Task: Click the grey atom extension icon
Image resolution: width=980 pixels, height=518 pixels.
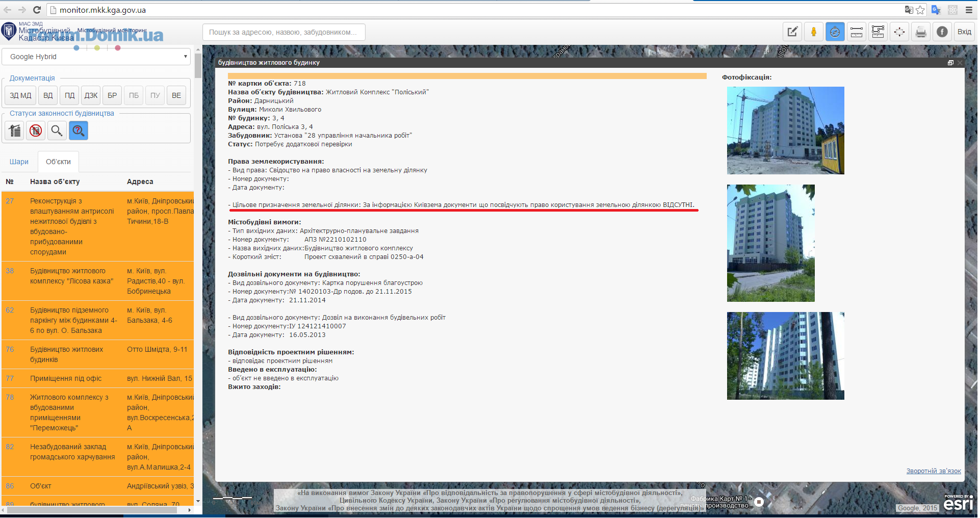Action: [x=952, y=10]
